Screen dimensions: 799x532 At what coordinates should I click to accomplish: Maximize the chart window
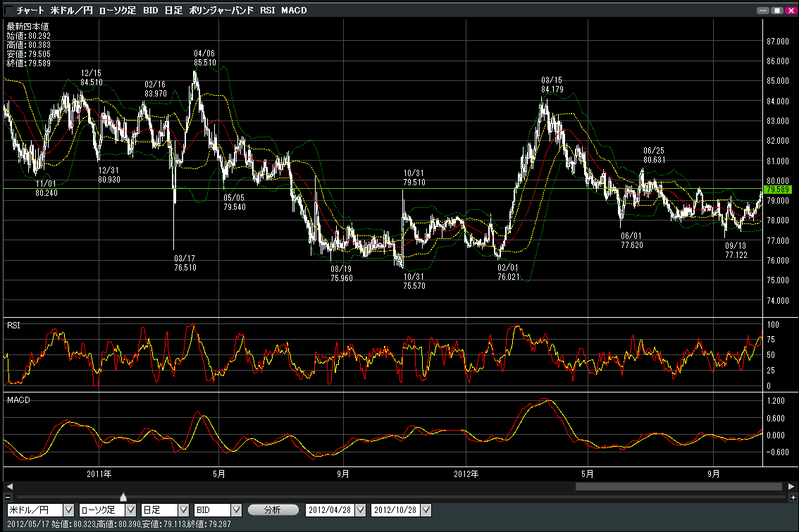click(777, 11)
